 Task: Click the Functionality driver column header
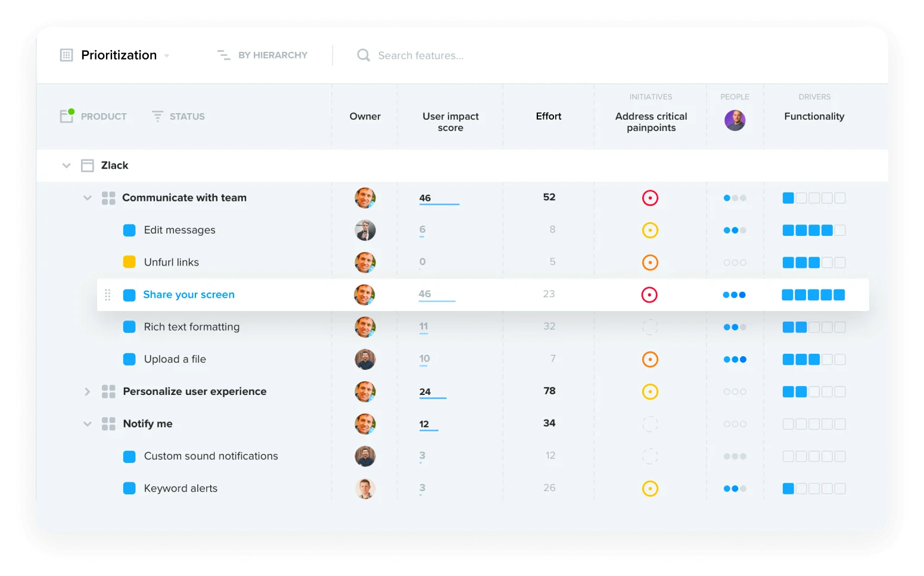[x=814, y=116]
